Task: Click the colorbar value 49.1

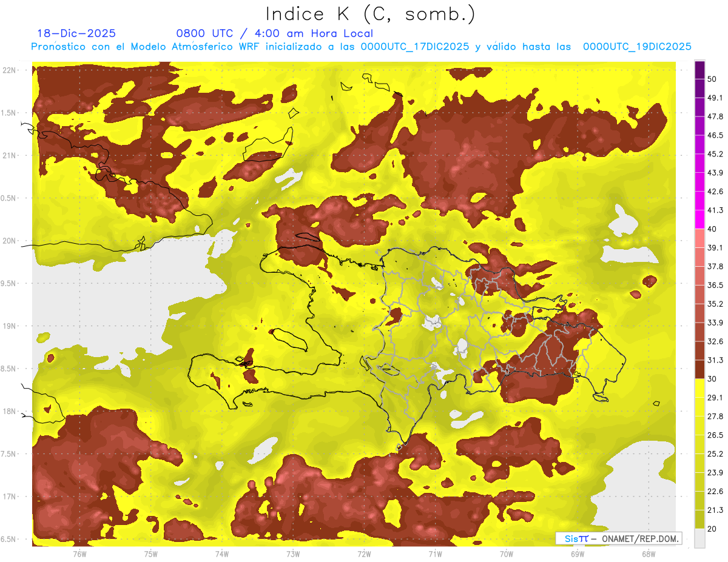Action: (716, 97)
